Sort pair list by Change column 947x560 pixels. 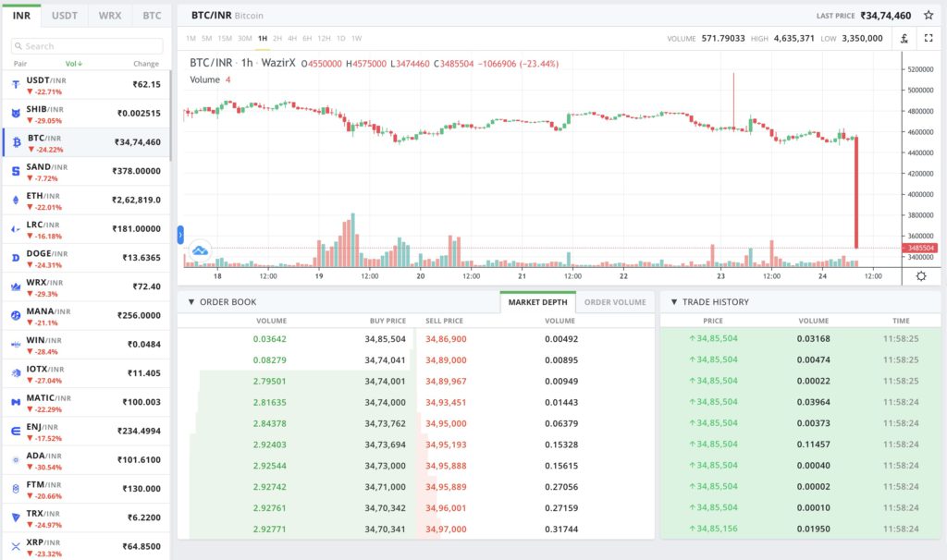(146, 64)
